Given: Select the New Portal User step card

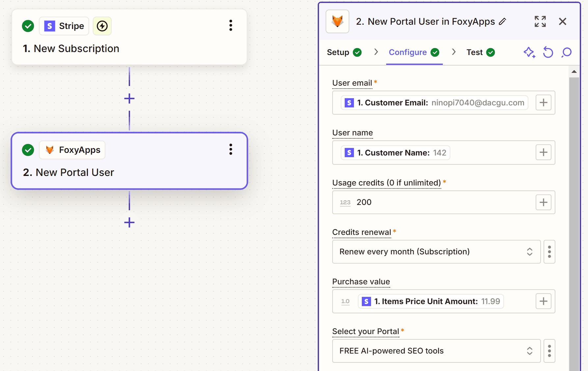Looking at the screenshot, I should 129,161.
